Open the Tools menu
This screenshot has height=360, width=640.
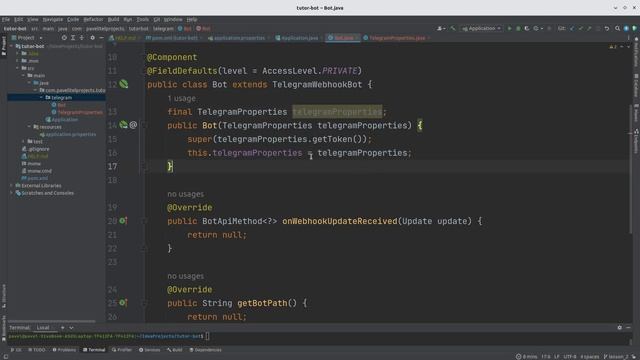point(142,19)
